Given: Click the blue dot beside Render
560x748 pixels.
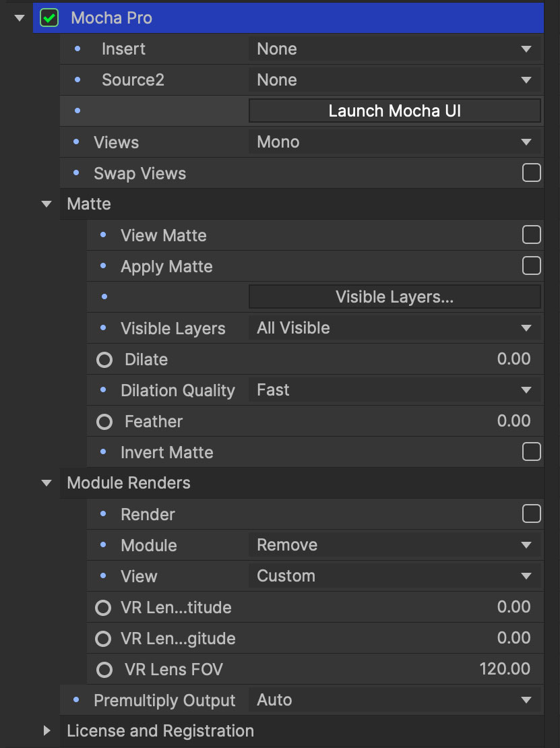Looking at the screenshot, I should point(103,513).
